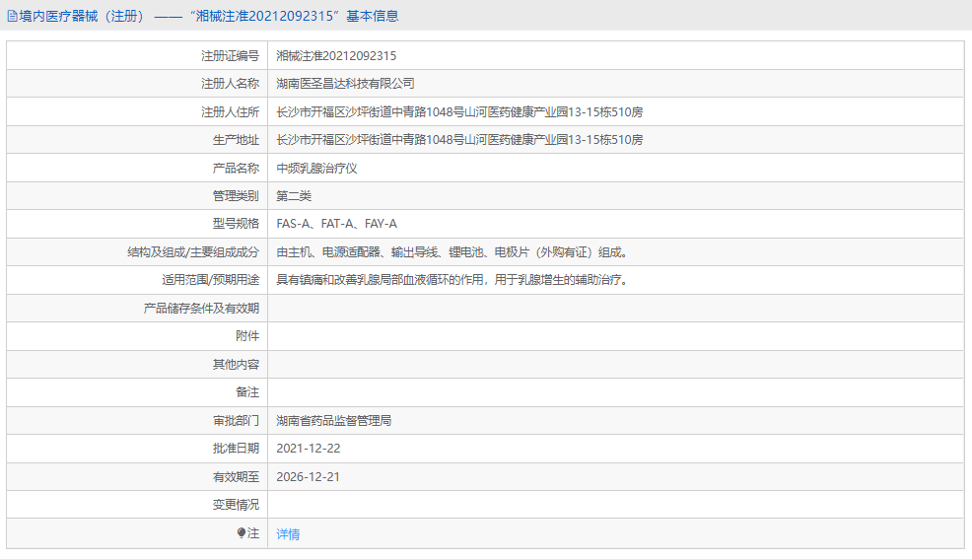Click the composition text starting 由主机、电源适配器

pos(453,252)
